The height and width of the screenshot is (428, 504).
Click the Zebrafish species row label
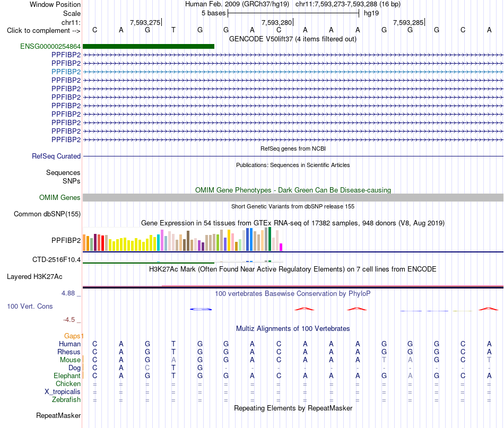point(66,399)
